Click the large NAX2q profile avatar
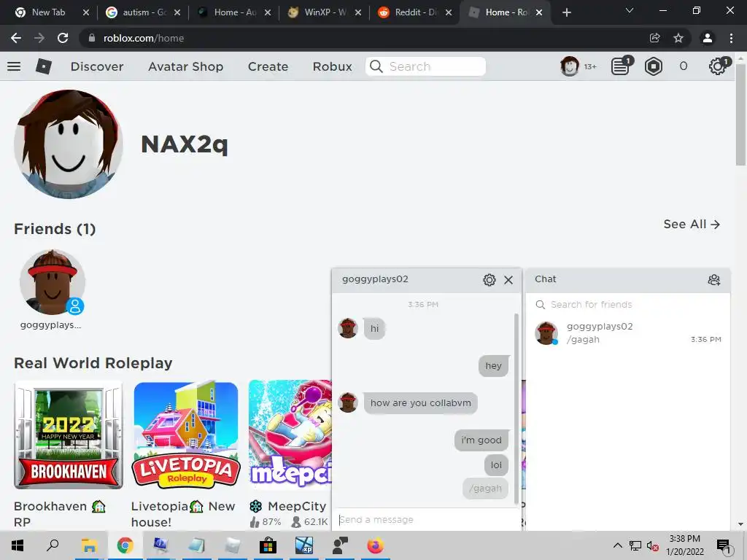This screenshot has height=560, width=747. (69, 144)
